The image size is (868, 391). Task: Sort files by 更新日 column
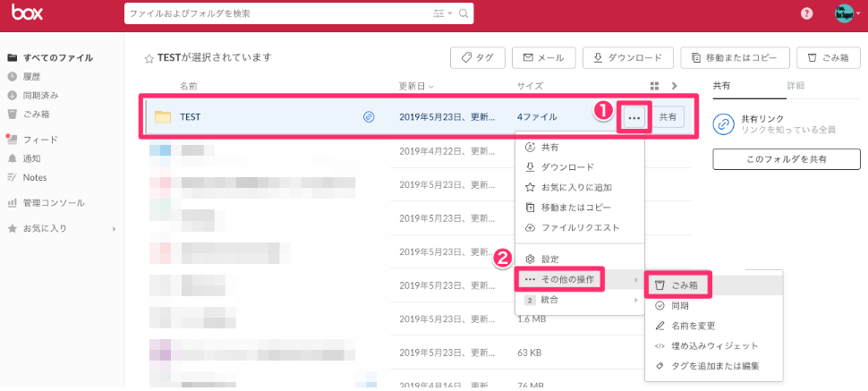(x=415, y=86)
